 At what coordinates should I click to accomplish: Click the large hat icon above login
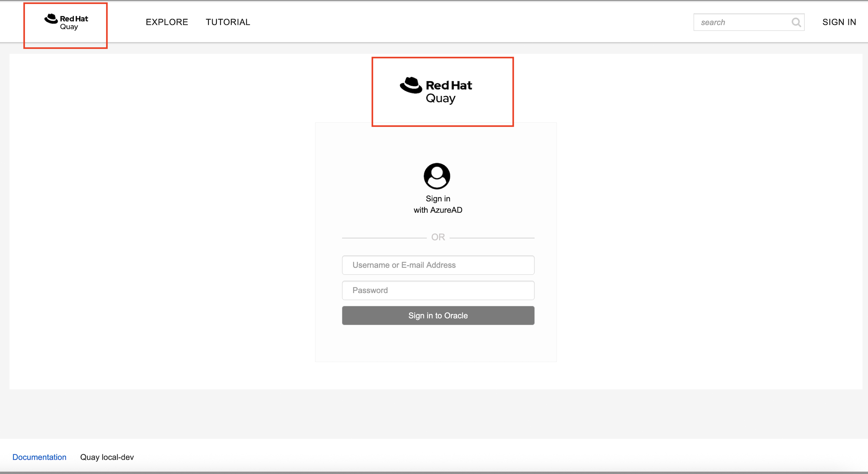pyautogui.click(x=411, y=85)
